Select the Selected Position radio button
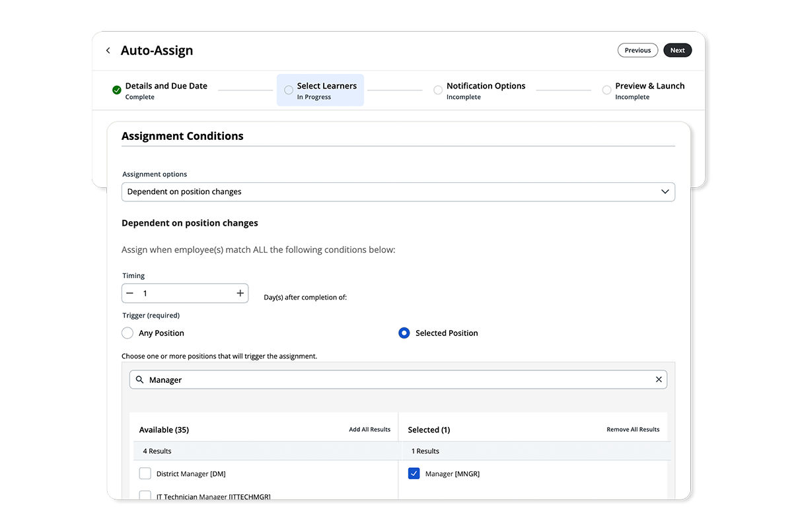798x532 pixels. (x=404, y=333)
